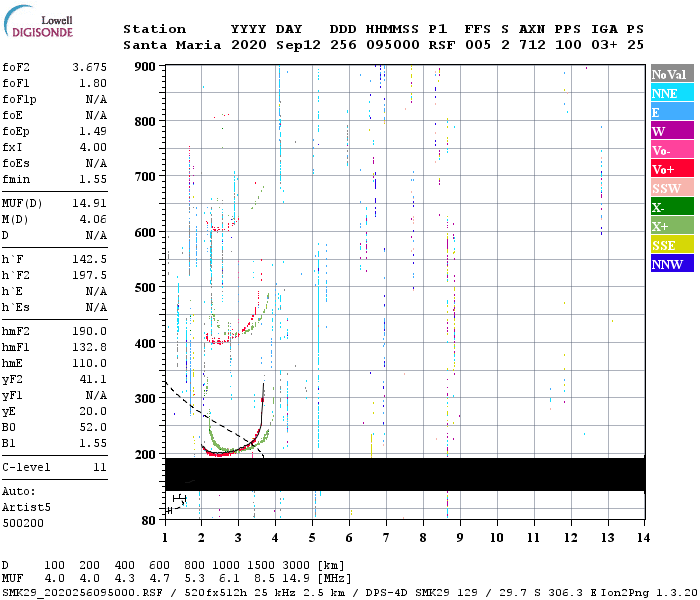
Task: Click the fxI value 4.00
Action: [x=93, y=147]
